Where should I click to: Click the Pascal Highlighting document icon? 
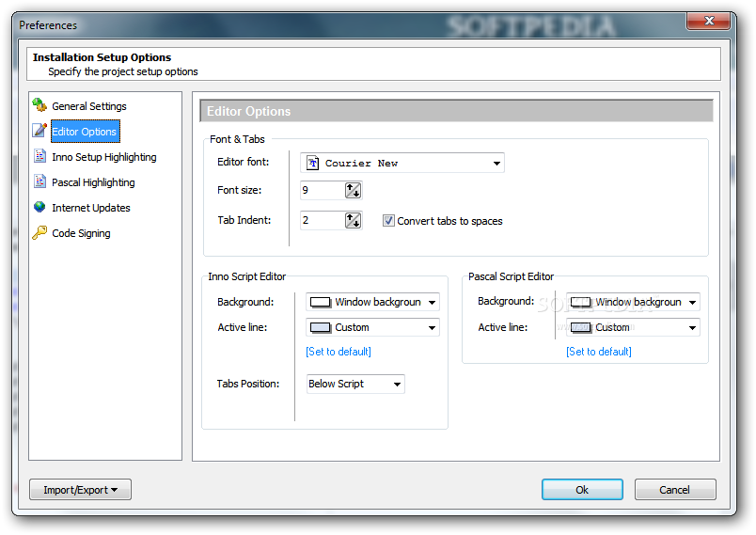point(39,181)
